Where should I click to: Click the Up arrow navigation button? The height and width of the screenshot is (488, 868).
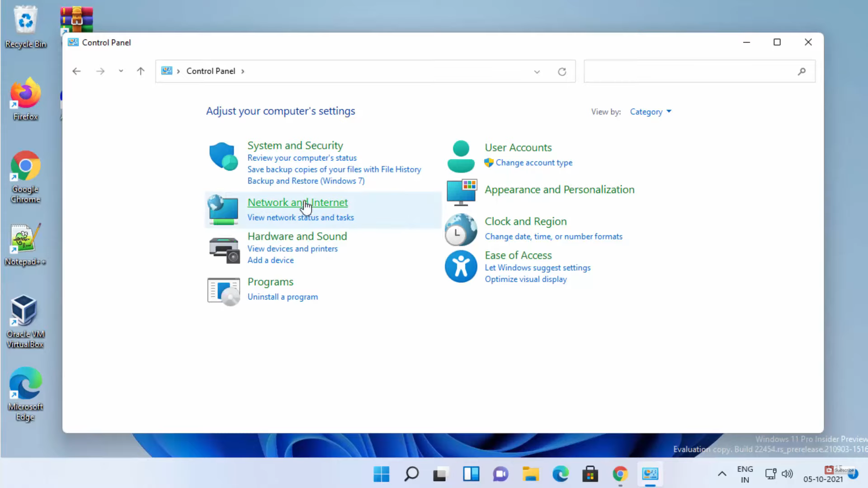141,71
